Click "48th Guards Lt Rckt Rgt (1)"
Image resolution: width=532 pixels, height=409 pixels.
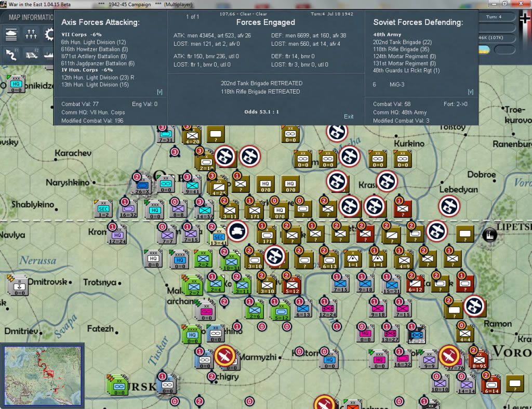pos(406,71)
